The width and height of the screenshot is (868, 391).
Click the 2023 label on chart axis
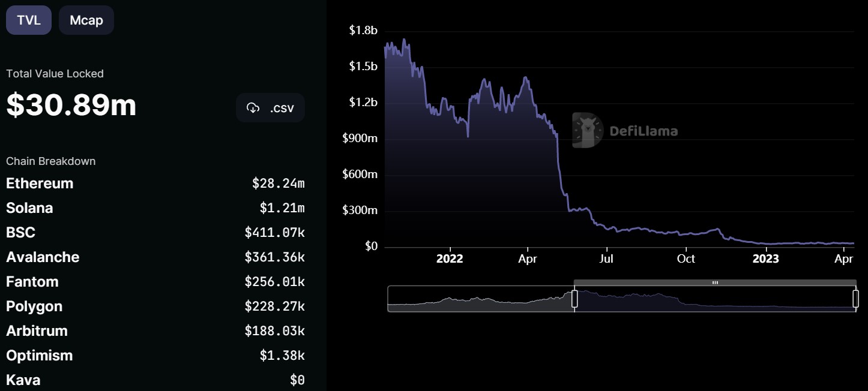click(x=766, y=258)
